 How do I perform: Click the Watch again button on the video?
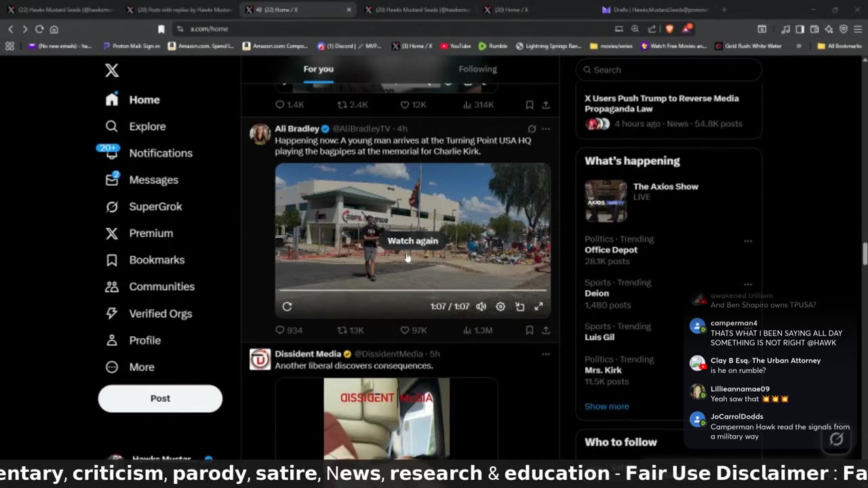pyautogui.click(x=412, y=241)
